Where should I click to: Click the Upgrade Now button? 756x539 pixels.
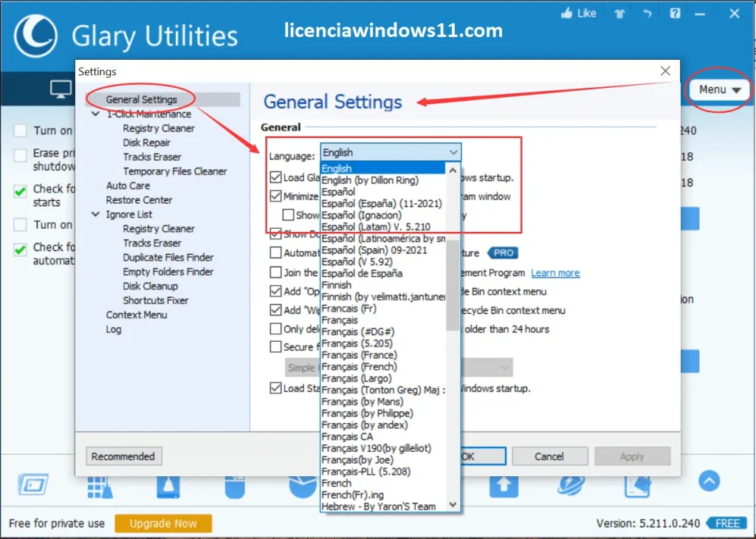pos(163,523)
